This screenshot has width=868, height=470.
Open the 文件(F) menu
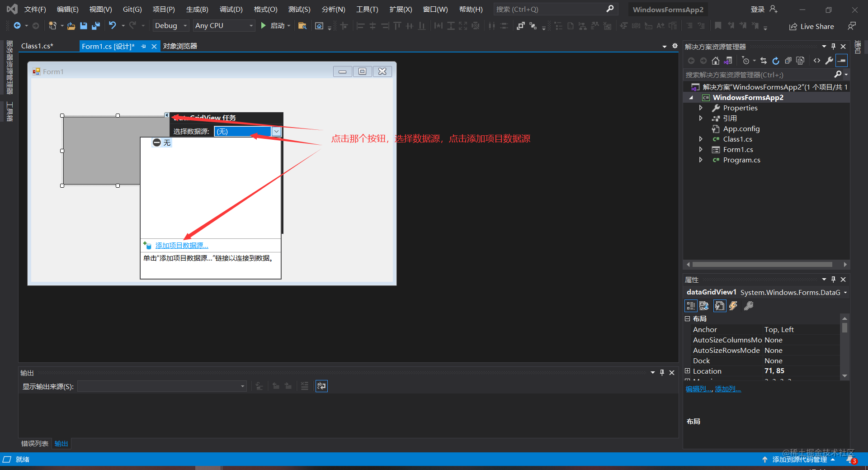coord(35,9)
